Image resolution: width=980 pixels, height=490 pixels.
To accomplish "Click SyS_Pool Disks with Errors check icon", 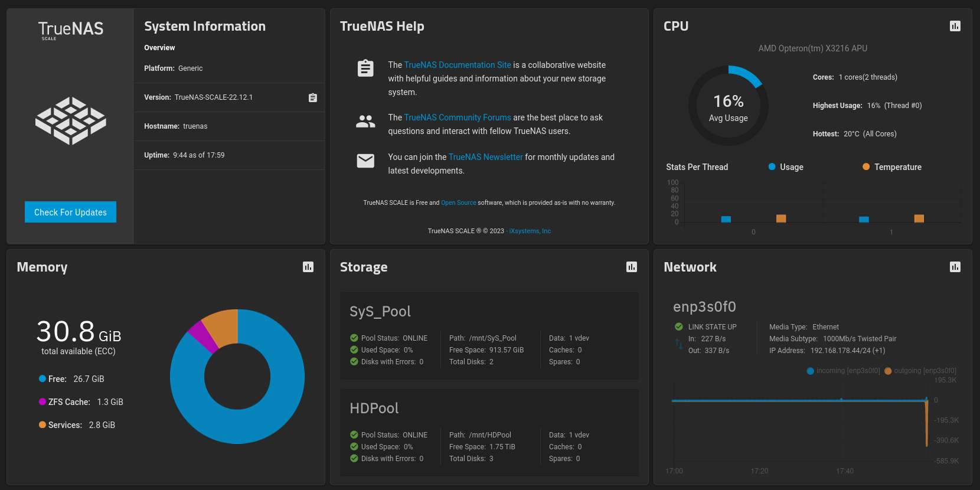I will (x=354, y=362).
